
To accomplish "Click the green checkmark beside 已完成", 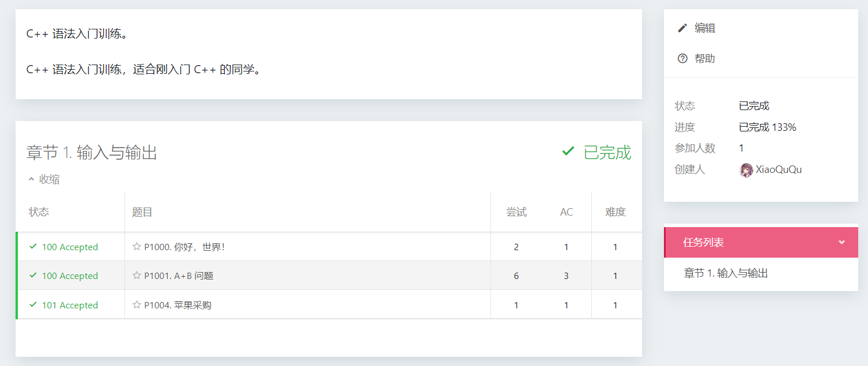I will pyautogui.click(x=568, y=150).
